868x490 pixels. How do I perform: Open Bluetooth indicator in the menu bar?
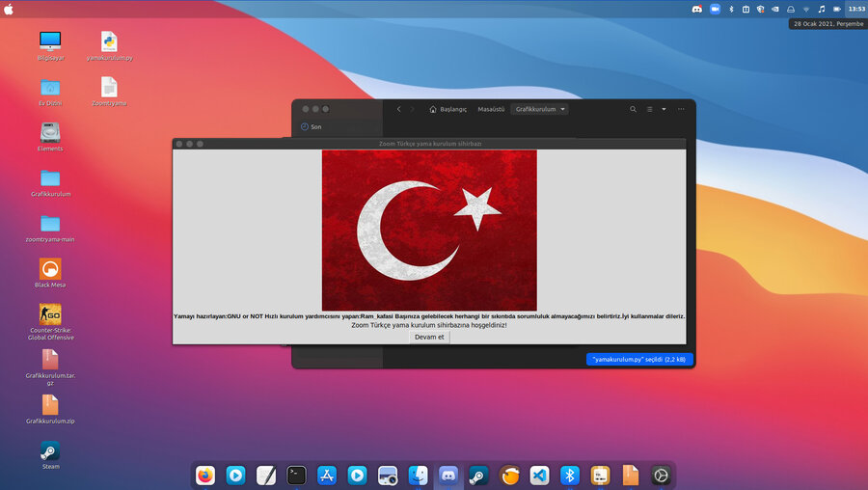tap(731, 9)
